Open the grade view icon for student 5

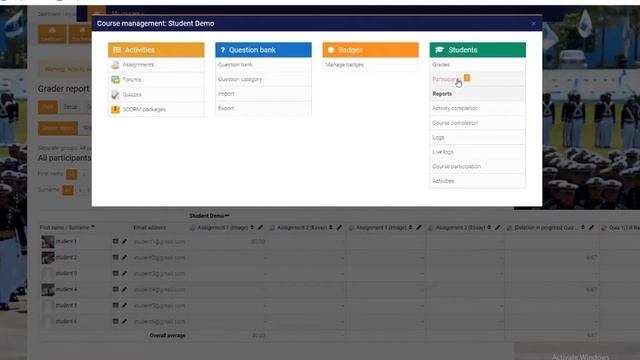[116, 305]
